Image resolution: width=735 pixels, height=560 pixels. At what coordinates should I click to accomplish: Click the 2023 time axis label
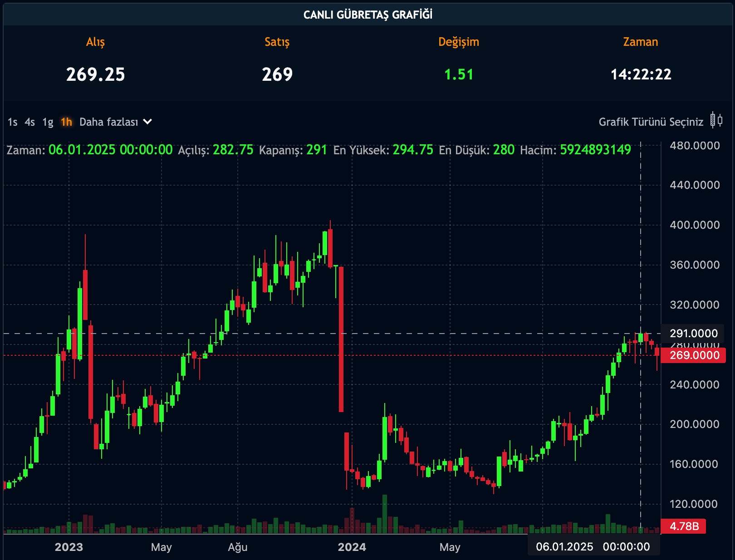point(69,547)
